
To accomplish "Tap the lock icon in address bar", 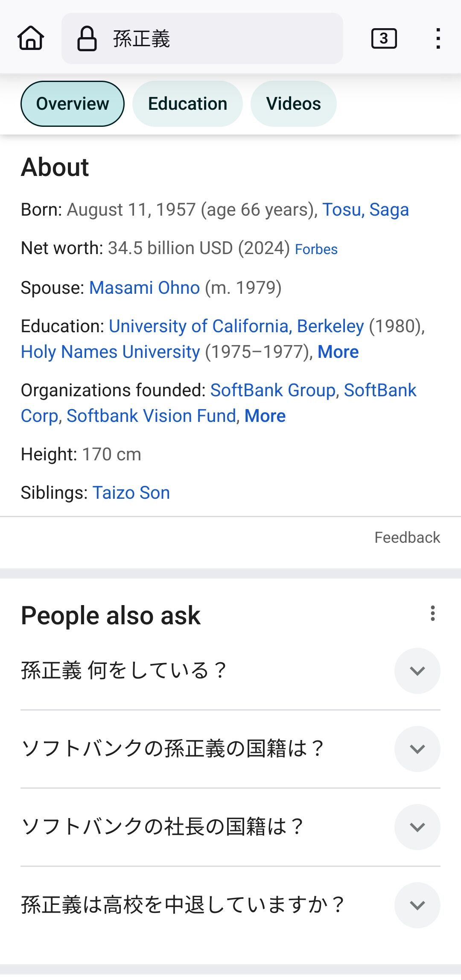I will tap(87, 39).
